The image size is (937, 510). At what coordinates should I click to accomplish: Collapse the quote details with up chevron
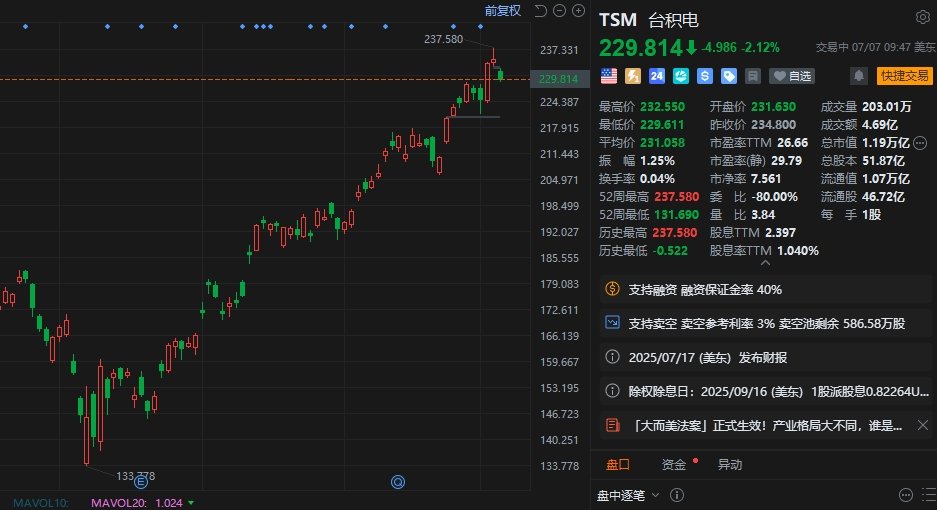(765, 263)
